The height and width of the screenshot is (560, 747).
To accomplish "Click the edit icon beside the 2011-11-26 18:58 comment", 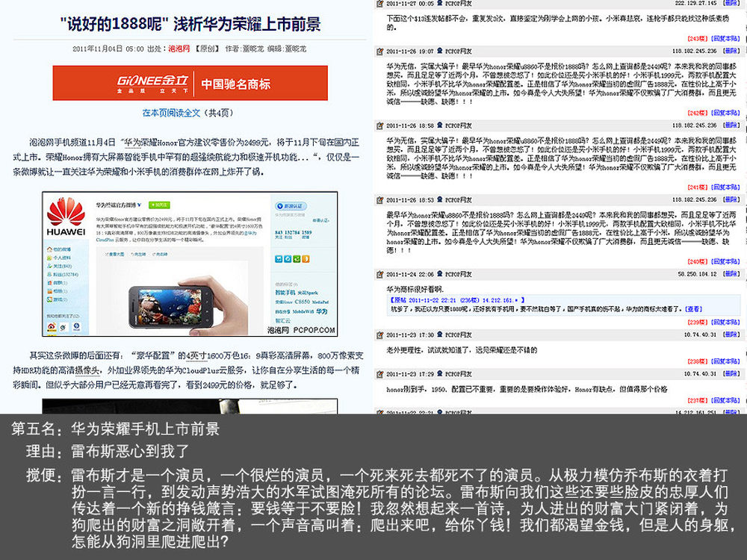I will pyautogui.click(x=379, y=125).
